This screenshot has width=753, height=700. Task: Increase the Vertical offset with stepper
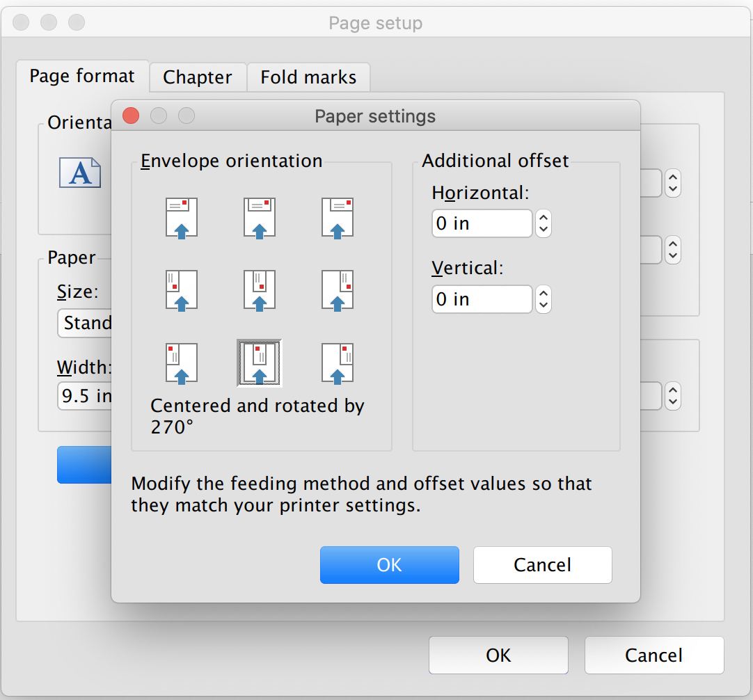click(x=544, y=294)
